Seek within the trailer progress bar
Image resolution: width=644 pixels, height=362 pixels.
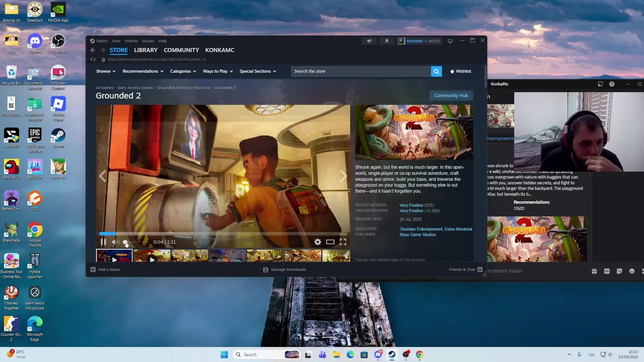click(x=223, y=234)
